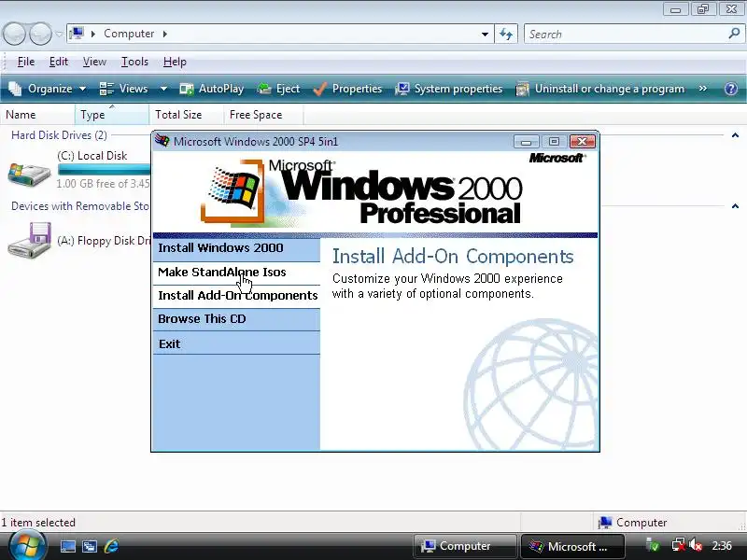This screenshot has height=560, width=747.
Task: Open the Edit menu
Action: point(59,62)
